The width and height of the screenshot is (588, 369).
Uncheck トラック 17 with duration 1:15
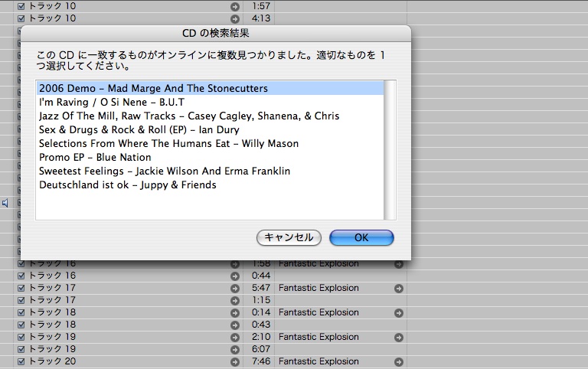tap(21, 300)
